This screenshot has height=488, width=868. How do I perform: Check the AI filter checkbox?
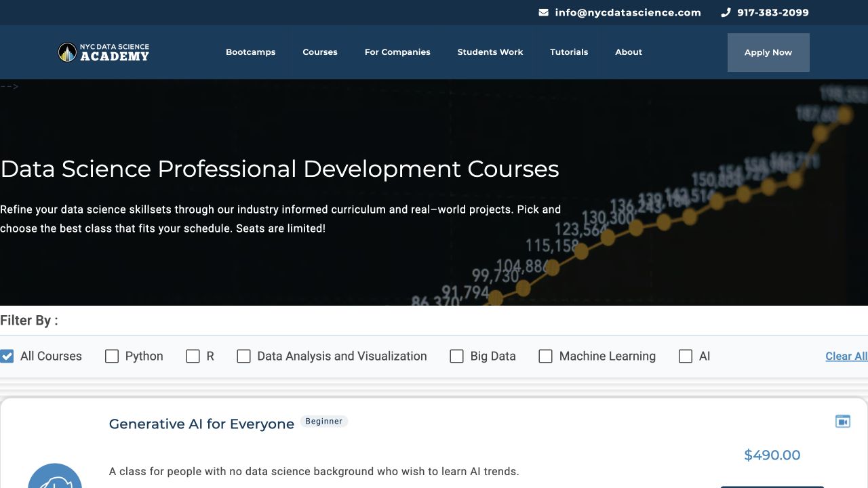(x=686, y=356)
